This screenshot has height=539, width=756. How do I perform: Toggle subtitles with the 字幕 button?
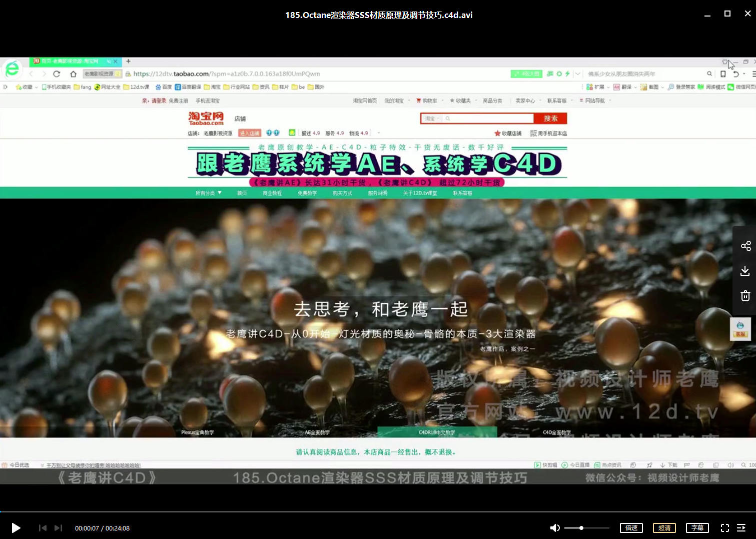click(x=697, y=528)
